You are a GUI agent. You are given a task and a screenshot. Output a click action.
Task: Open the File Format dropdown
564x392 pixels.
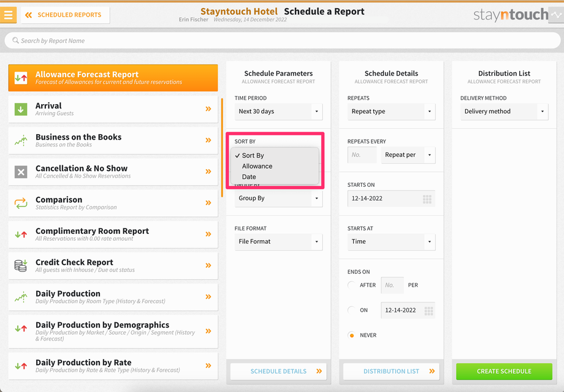tap(278, 242)
